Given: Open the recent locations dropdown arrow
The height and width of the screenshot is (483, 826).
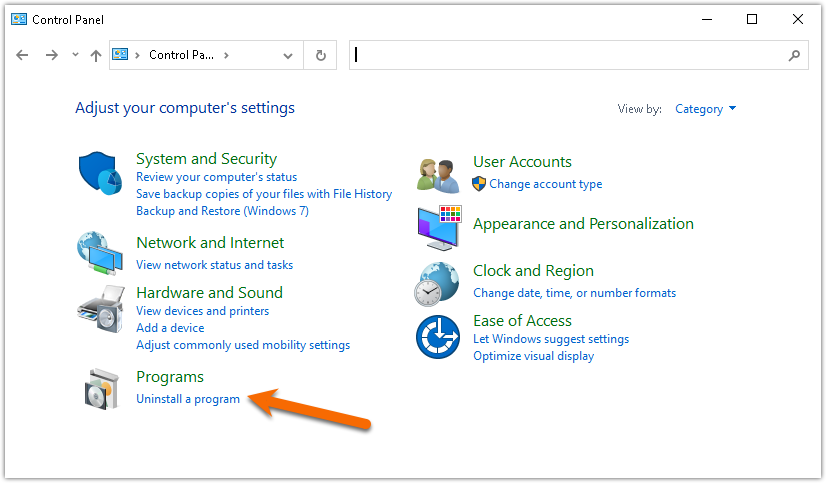Looking at the screenshot, I should (75, 54).
